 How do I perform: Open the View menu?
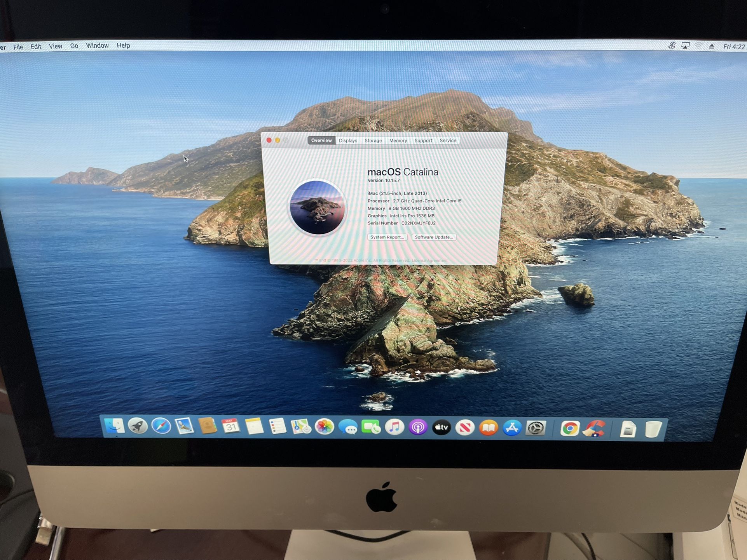(x=55, y=46)
